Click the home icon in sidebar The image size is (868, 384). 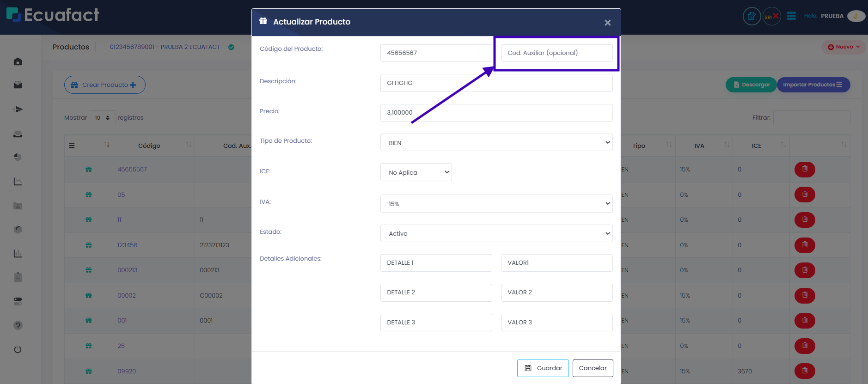[x=18, y=61]
